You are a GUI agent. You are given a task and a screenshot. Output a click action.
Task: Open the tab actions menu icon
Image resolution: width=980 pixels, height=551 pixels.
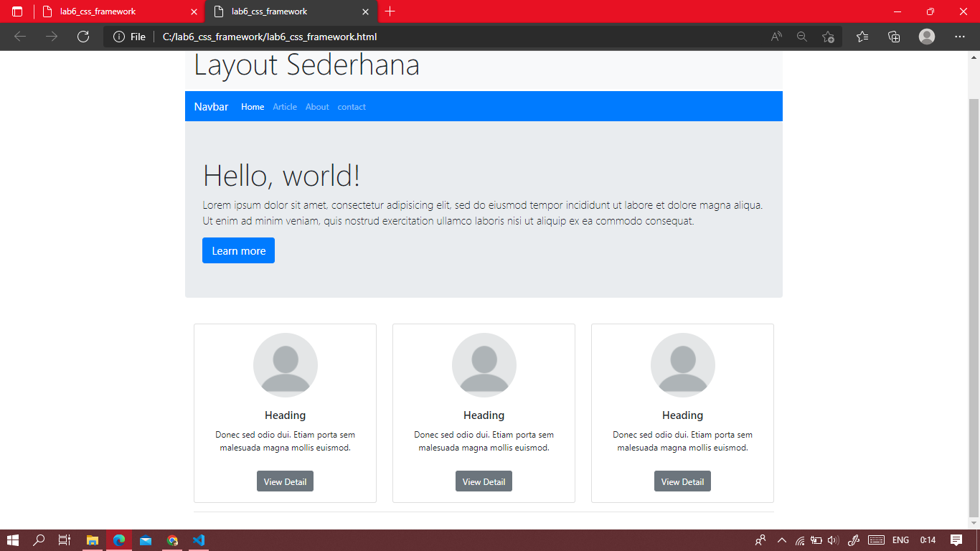[x=17, y=11]
